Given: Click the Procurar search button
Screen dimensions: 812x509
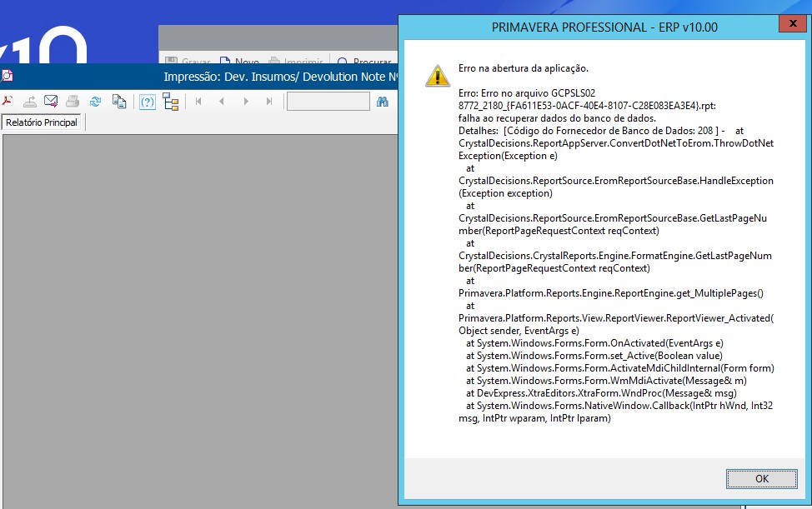Looking at the screenshot, I should click(x=364, y=62).
